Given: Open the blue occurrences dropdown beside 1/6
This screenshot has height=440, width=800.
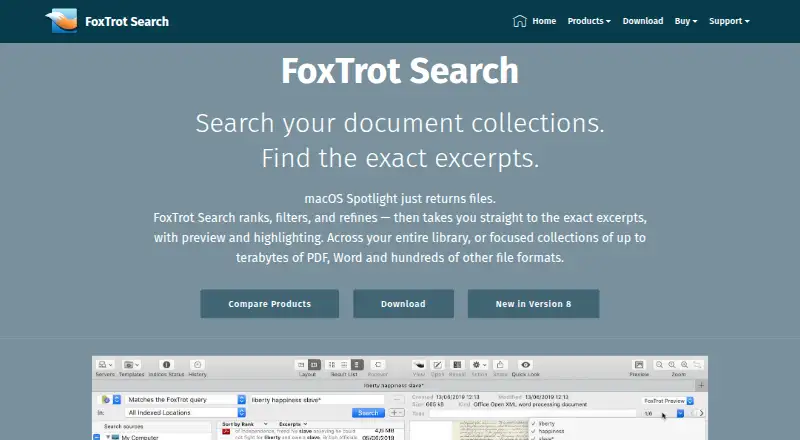Looking at the screenshot, I should (x=680, y=413).
